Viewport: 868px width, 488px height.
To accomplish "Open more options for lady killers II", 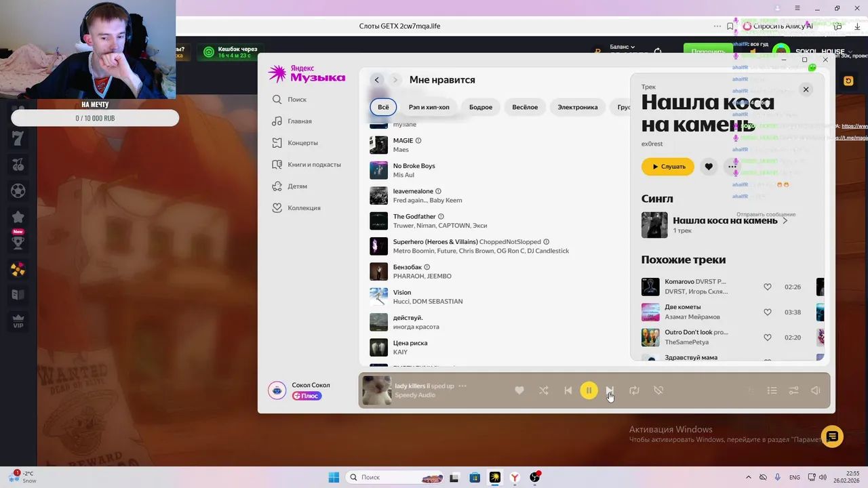I will 462,386.
